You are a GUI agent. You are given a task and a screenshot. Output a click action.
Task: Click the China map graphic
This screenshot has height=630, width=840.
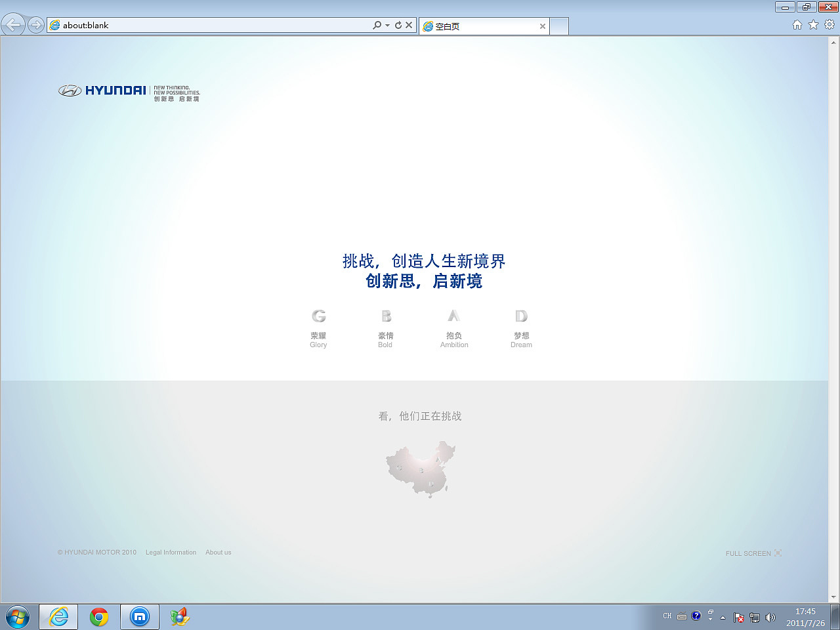pyautogui.click(x=421, y=469)
